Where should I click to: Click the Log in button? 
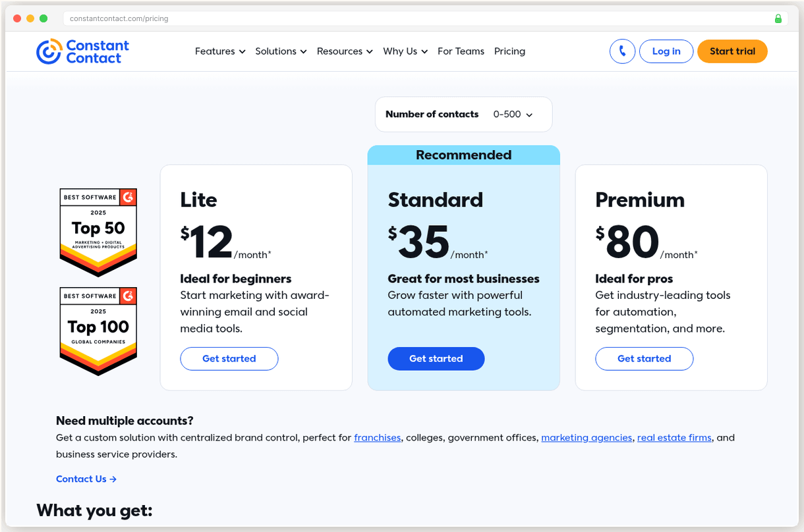666,51
